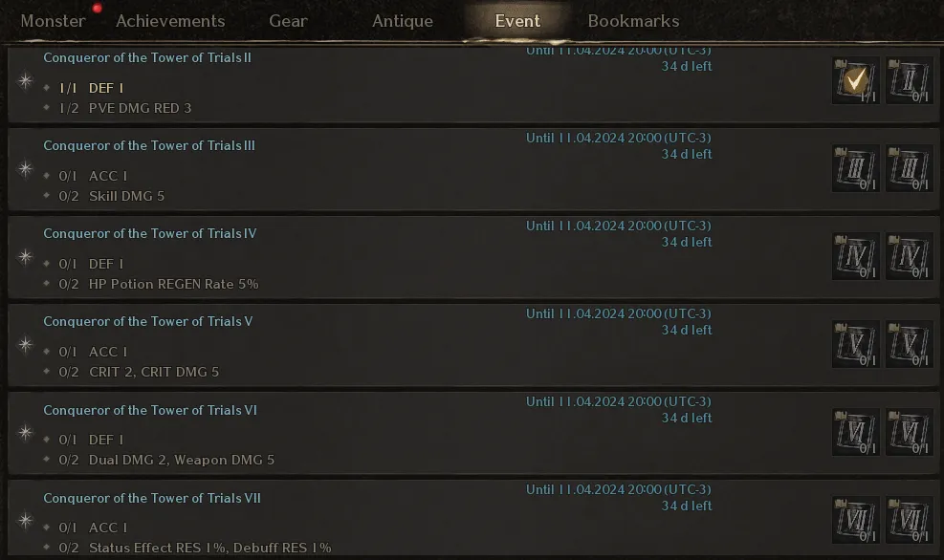The image size is (944, 560).
Task: Toggle bookmark star for Trials VII
Action: pyautogui.click(x=25, y=520)
